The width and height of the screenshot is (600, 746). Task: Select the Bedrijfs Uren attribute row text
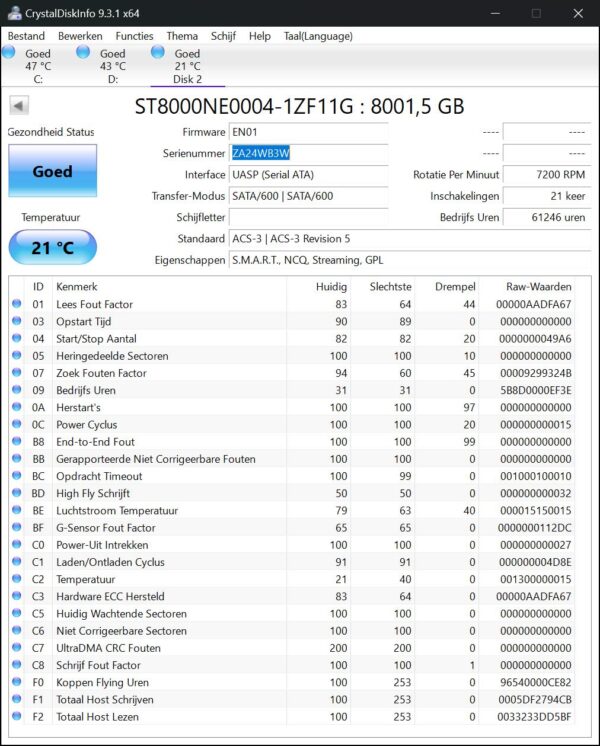tap(86, 390)
